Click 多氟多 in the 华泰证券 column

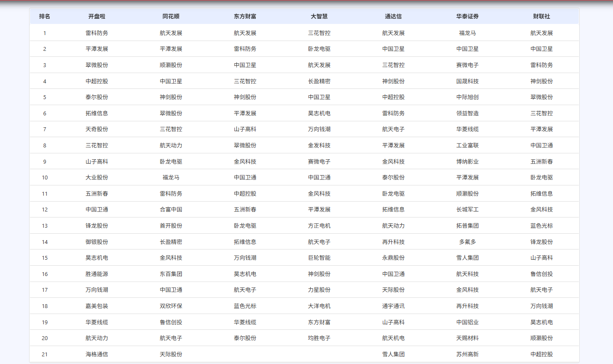[467, 242]
